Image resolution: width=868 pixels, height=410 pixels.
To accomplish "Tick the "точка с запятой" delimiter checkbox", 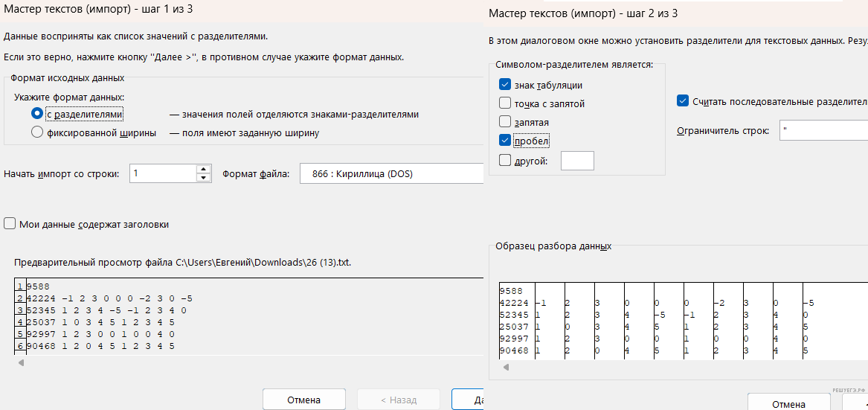I will [506, 103].
